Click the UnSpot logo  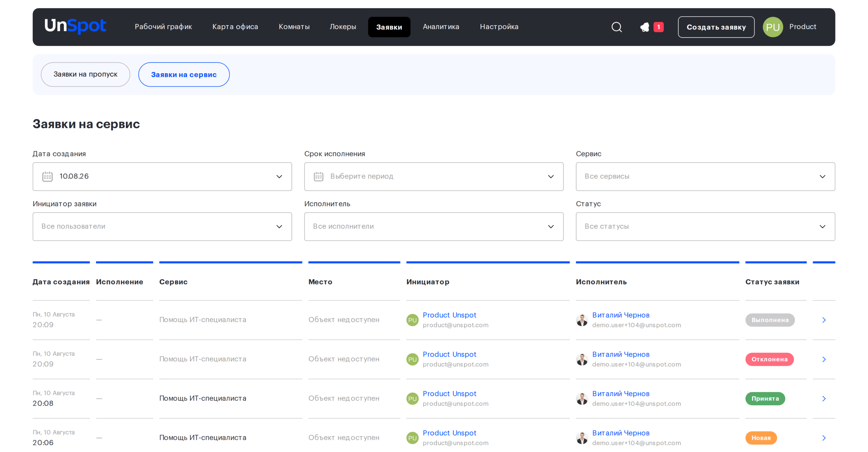[x=75, y=26]
